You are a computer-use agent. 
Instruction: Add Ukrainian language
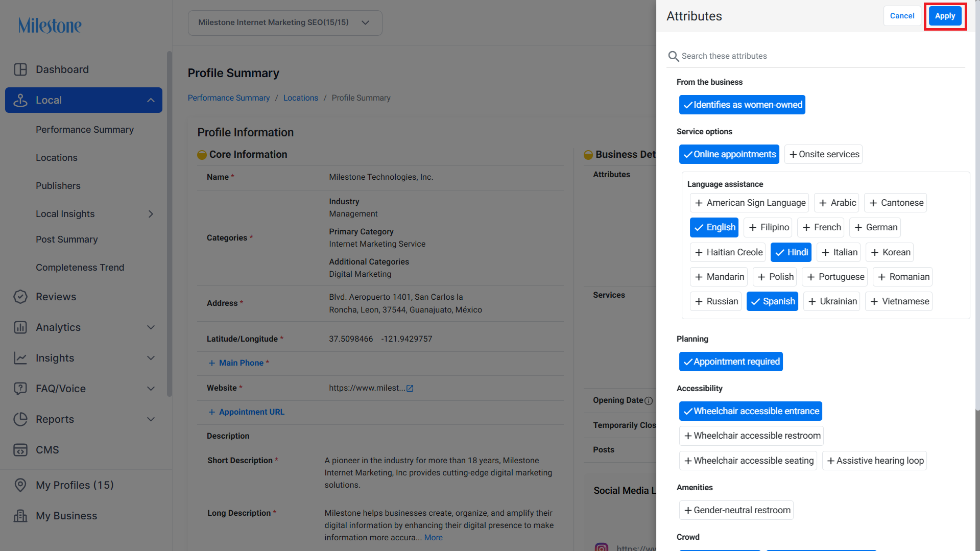(832, 301)
